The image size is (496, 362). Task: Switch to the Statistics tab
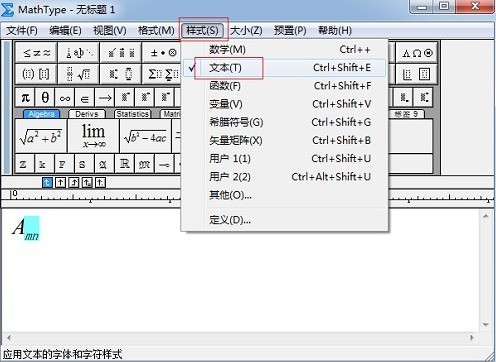132,114
